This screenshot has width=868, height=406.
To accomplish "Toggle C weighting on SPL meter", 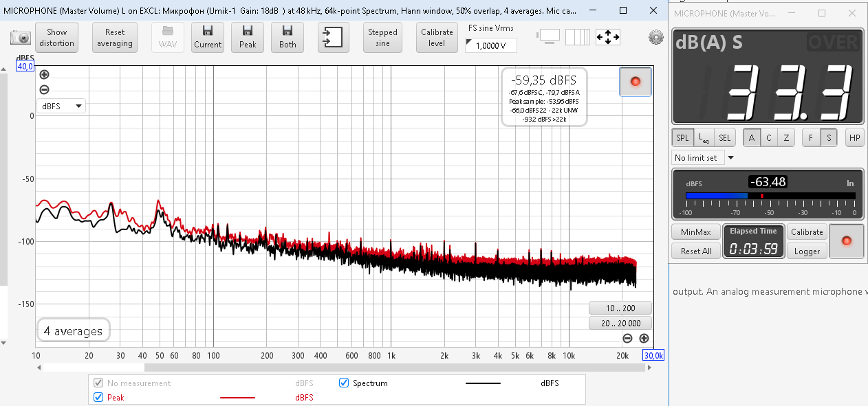I will click(769, 137).
